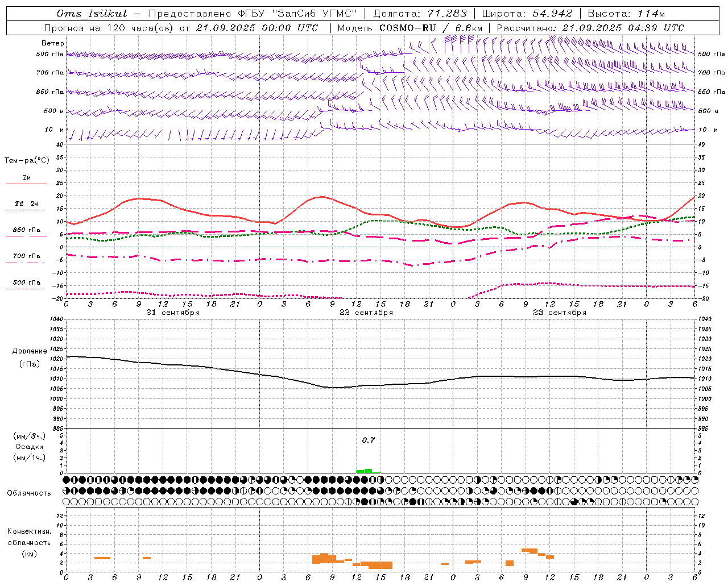Click the 850 гПа temperature legend entry

point(27,230)
